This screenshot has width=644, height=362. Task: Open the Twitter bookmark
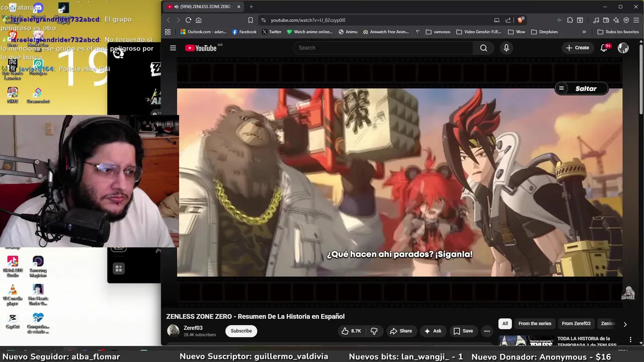(272, 32)
